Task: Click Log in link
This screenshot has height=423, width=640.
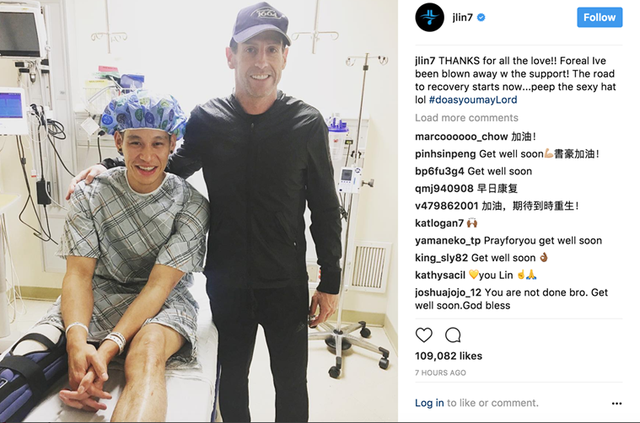Action: click(429, 403)
